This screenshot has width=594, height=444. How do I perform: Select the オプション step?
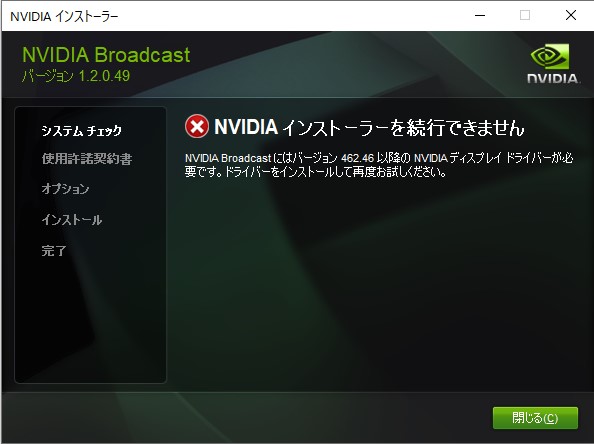pyautogui.click(x=65, y=189)
